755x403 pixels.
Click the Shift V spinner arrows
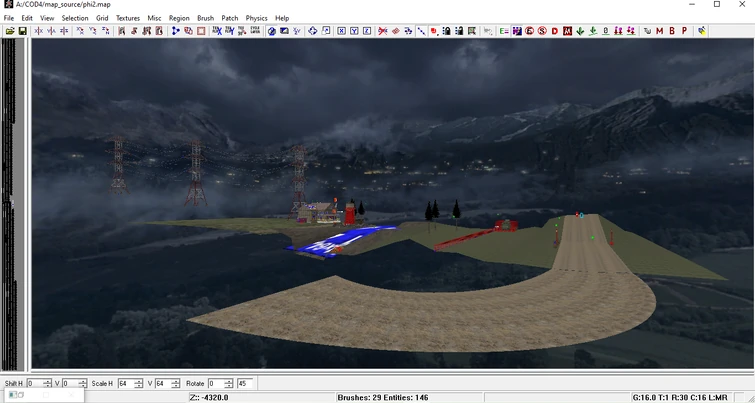(x=83, y=383)
